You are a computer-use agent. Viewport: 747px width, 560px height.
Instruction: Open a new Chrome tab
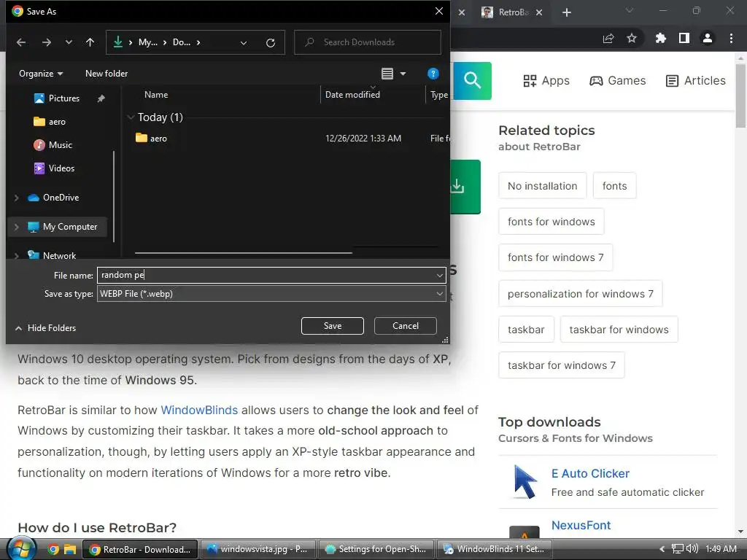point(566,12)
